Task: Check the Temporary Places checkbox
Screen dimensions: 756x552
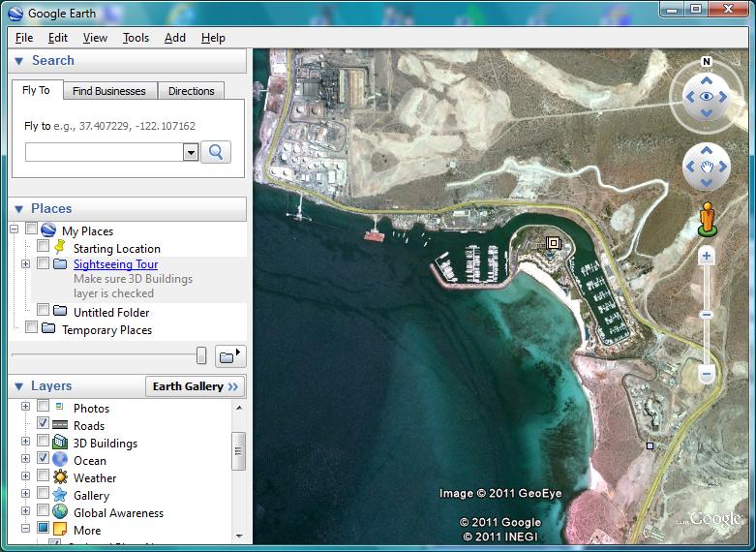Action: point(31,327)
